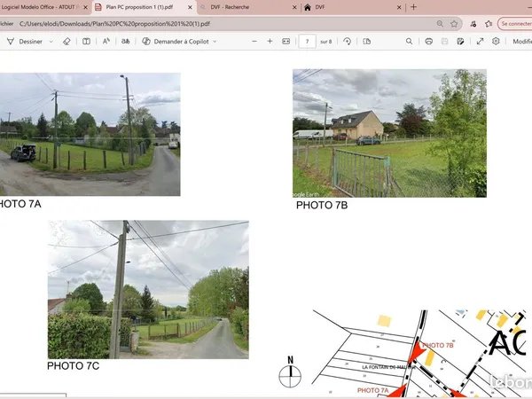Click the save icon
The height and width of the screenshot is (399, 532).
point(444,42)
